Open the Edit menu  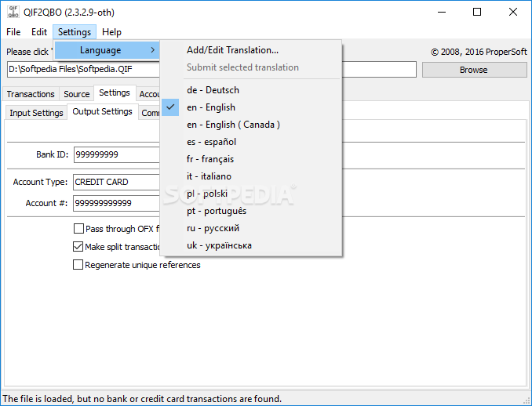tap(39, 32)
